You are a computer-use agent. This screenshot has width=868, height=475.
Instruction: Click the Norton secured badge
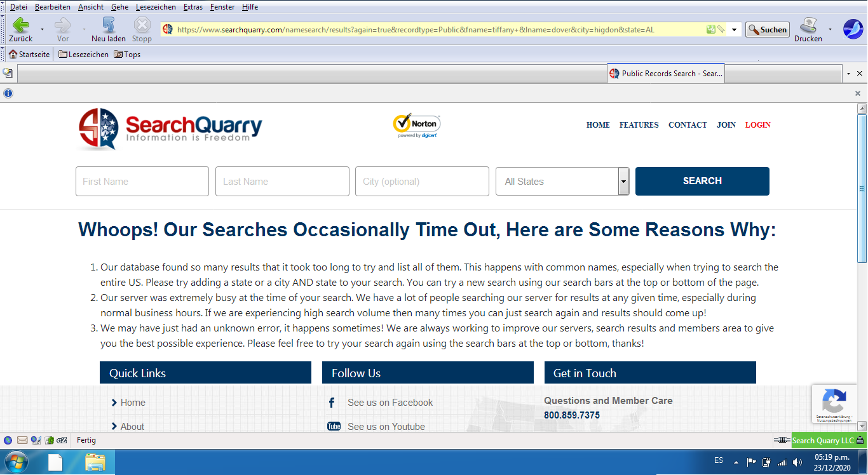416,126
